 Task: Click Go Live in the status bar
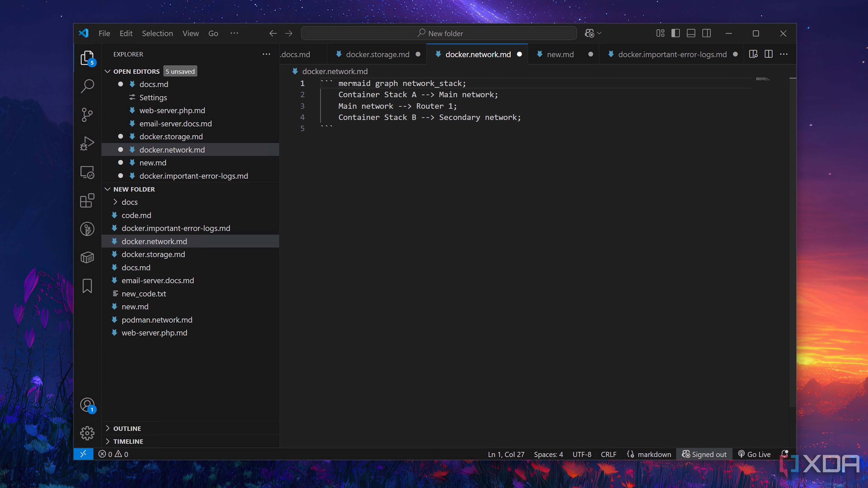pos(754,454)
